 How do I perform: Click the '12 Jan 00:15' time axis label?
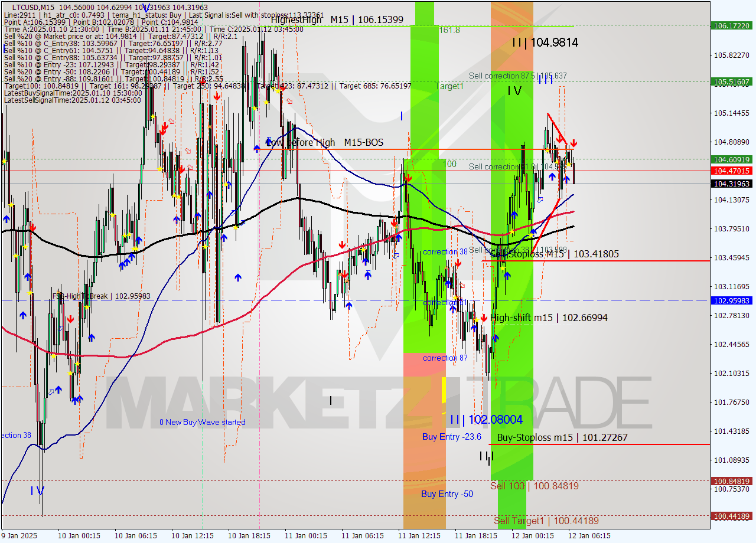tap(532, 536)
